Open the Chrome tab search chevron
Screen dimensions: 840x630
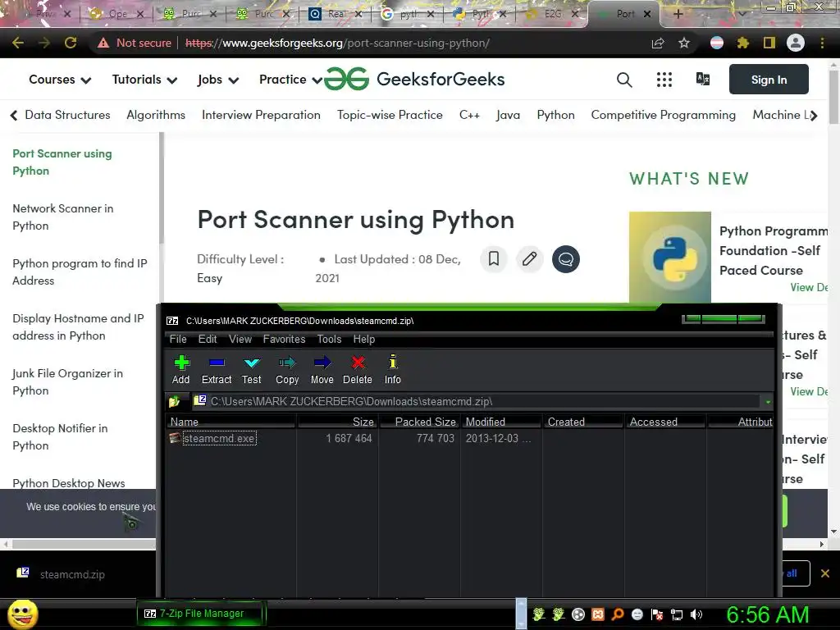[742, 13]
